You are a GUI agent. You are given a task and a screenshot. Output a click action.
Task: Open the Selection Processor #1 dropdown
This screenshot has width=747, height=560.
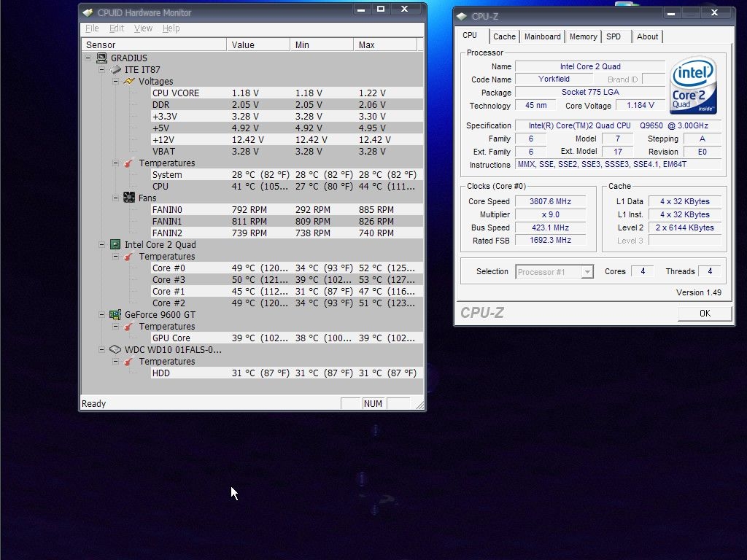click(x=587, y=272)
